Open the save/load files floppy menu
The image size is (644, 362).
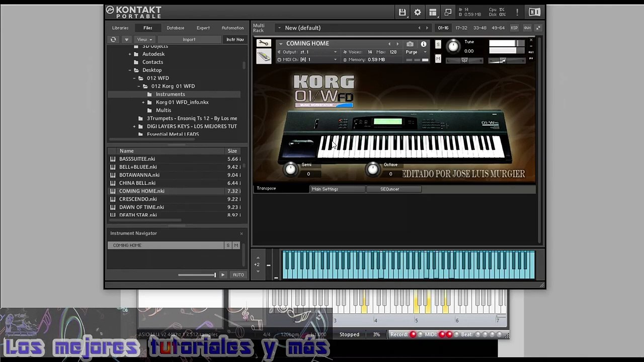pyautogui.click(x=402, y=13)
